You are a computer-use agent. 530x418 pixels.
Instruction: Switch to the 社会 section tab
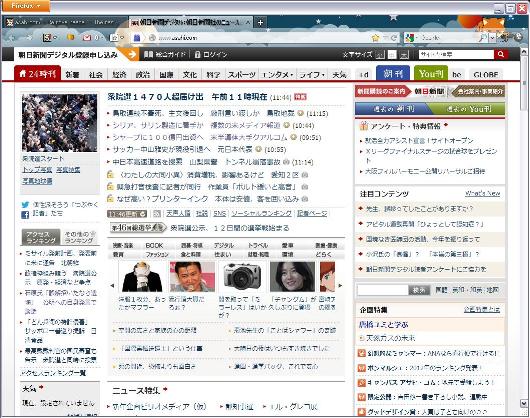pos(96,75)
